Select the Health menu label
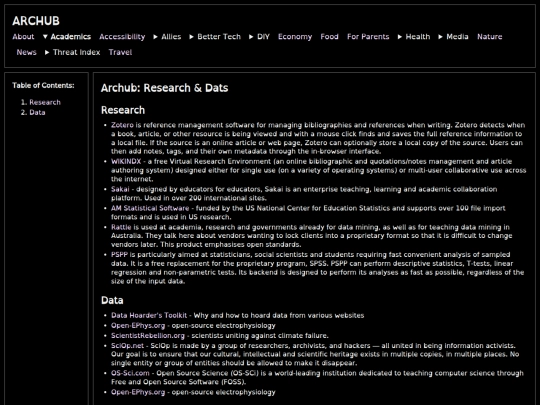The height and width of the screenshot is (405, 540). (418, 37)
